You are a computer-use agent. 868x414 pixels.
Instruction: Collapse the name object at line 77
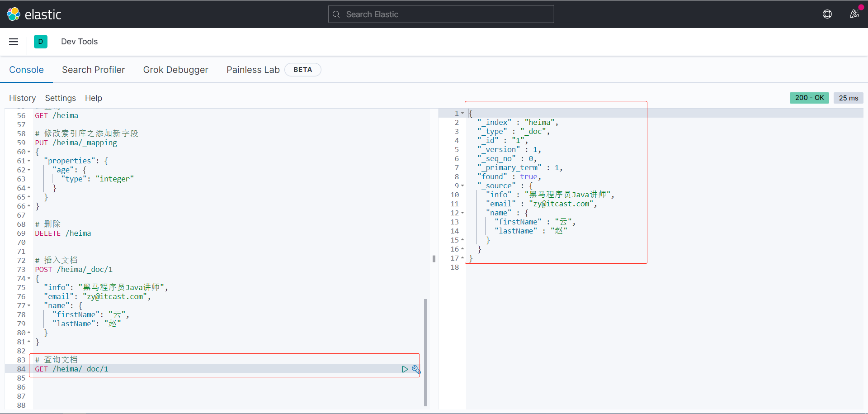[x=29, y=306]
